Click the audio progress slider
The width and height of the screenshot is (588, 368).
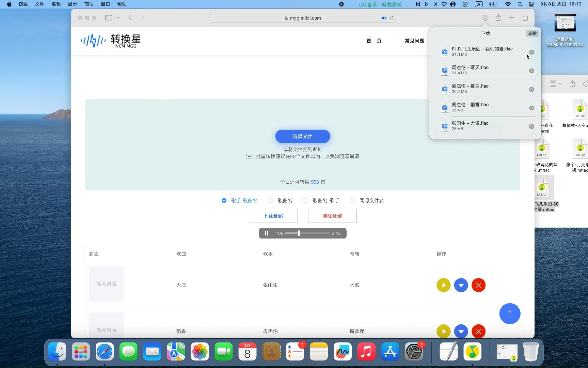pos(307,233)
